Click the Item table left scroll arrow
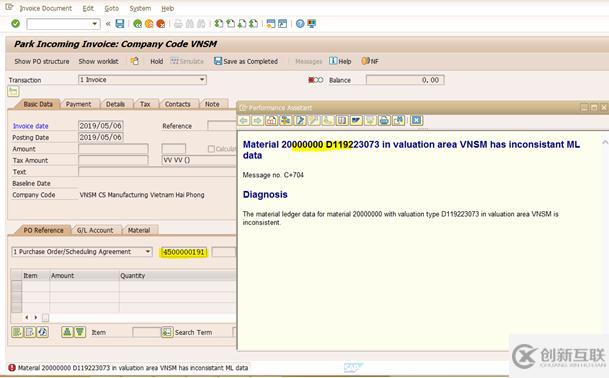Viewport: 609px width, 378px height. pyautogui.click(x=26, y=317)
